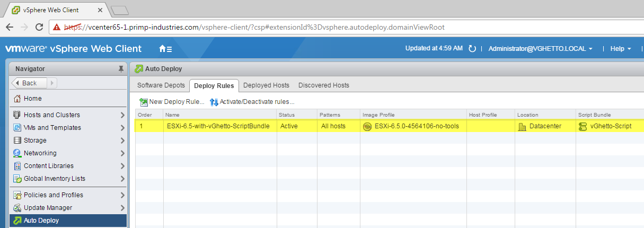Click the insecure certificate warning icon
644x228 pixels.
(x=56, y=27)
